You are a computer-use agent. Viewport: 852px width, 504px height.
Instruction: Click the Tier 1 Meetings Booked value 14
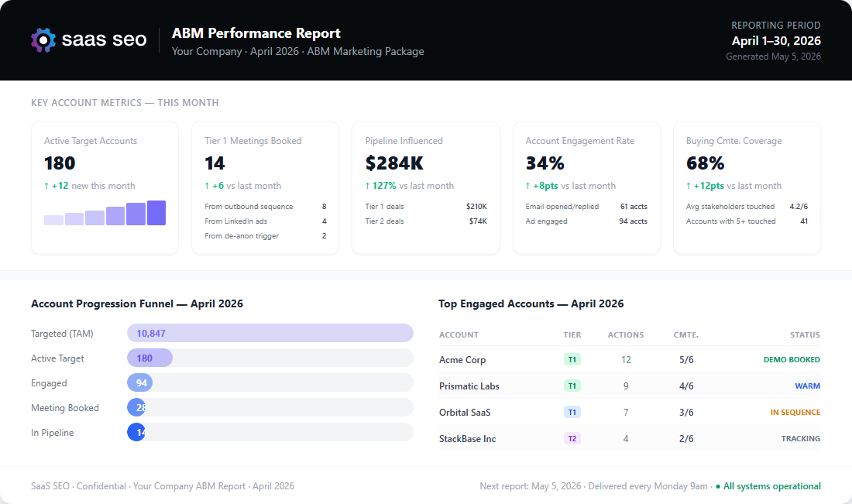(215, 163)
